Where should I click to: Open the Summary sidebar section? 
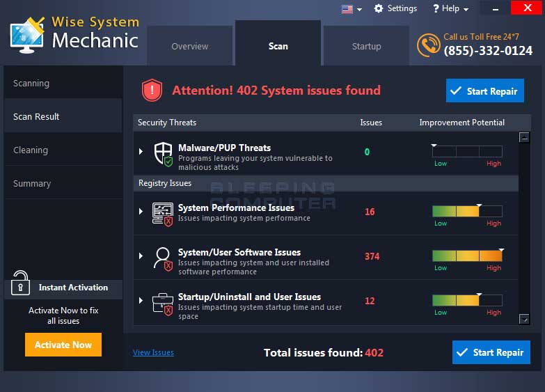tap(63, 183)
